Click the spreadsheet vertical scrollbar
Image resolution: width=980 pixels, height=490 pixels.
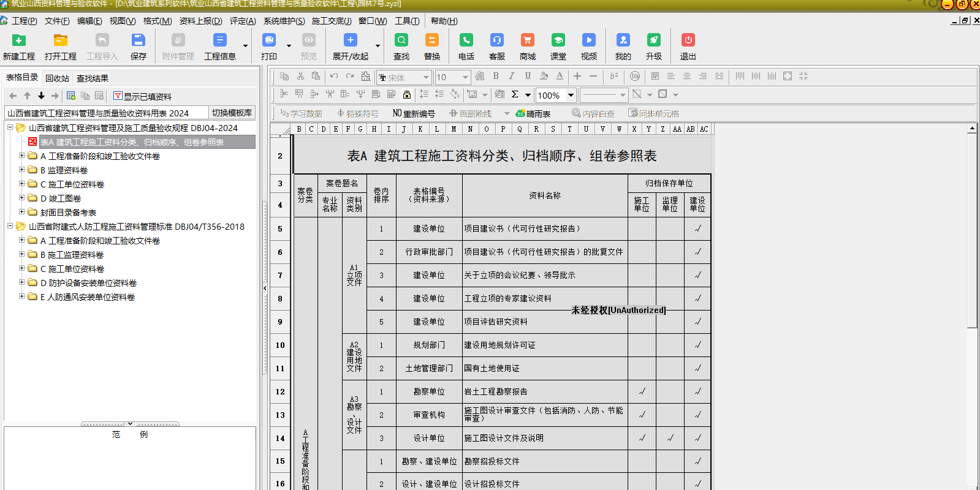(x=972, y=245)
